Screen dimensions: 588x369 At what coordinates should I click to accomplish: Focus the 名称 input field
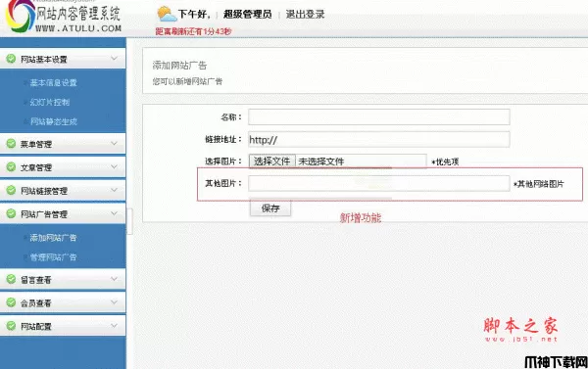(x=378, y=116)
